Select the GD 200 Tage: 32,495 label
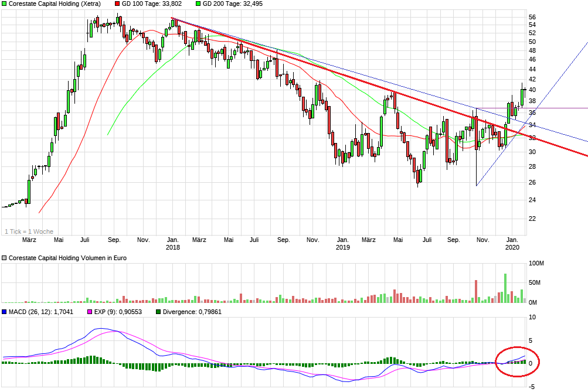This screenshot has height=392, width=588. pyautogui.click(x=233, y=4)
